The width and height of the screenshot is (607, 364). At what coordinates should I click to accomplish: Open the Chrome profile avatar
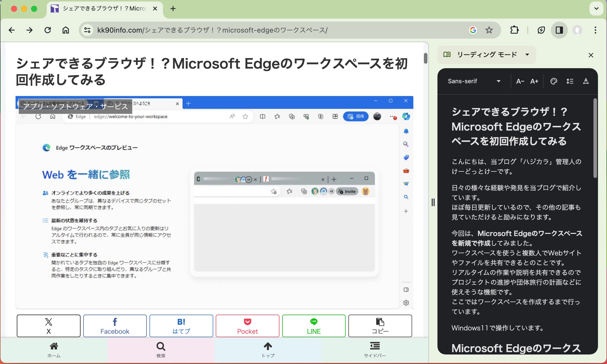tap(577, 30)
